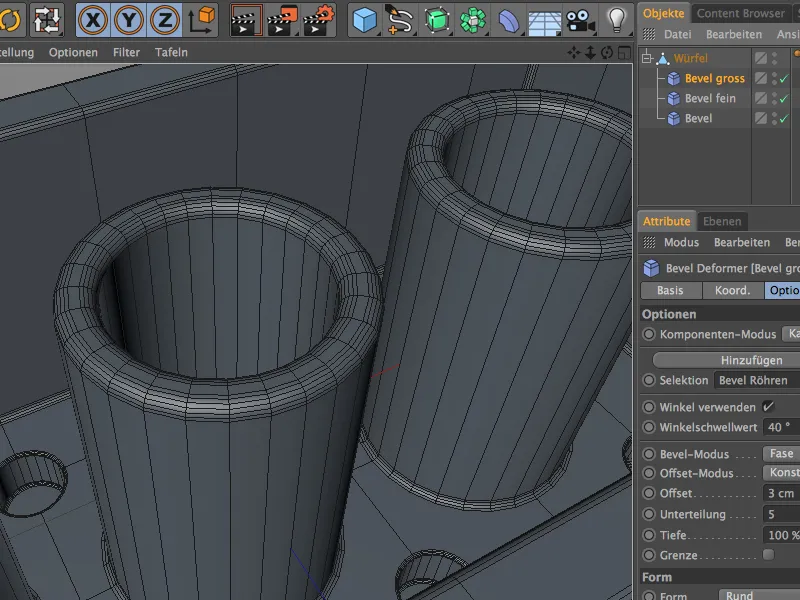Open the Koord. parameter tab
This screenshot has height=600, width=800.
pyautogui.click(x=732, y=290)
